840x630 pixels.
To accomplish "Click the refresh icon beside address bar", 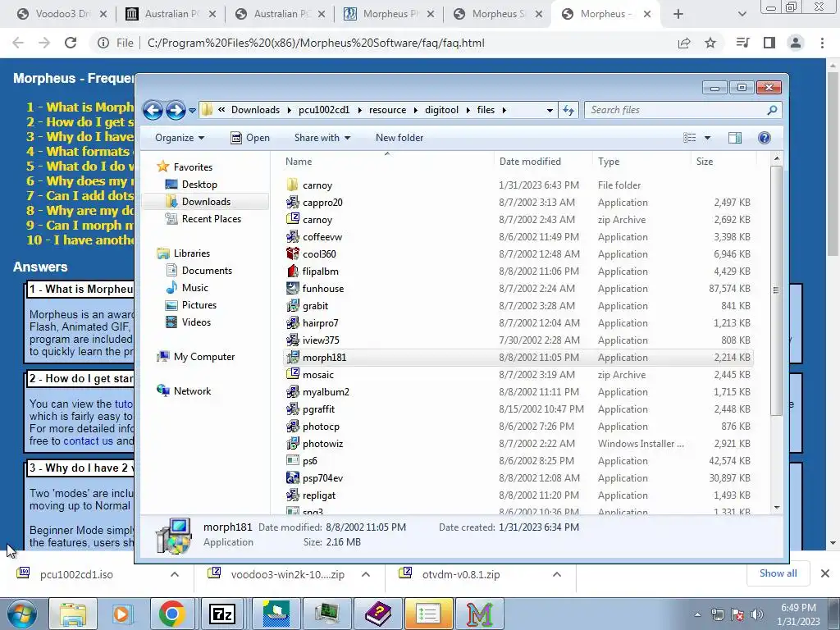I will pyautogui.click(x=568, y=111).
